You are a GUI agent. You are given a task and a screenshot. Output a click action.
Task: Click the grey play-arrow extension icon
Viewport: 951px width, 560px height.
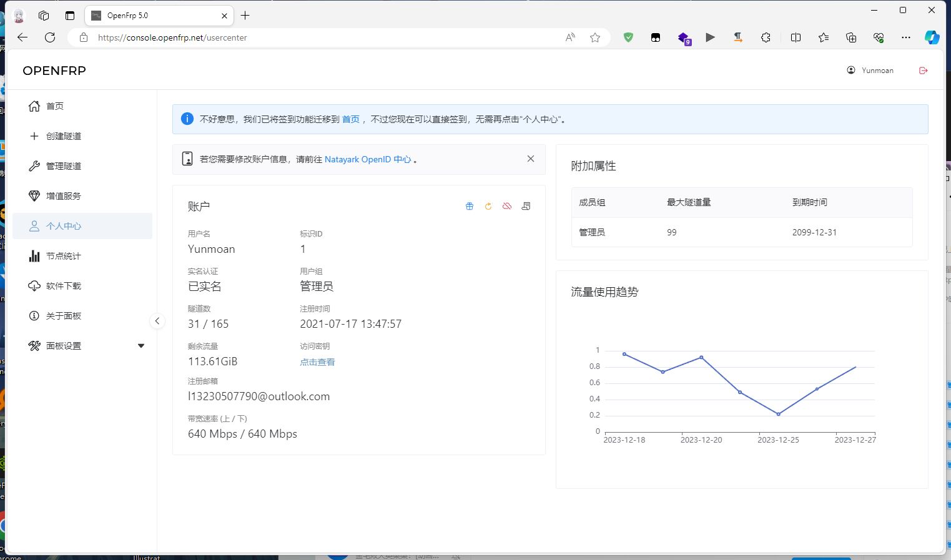click(x=711, y=37)
